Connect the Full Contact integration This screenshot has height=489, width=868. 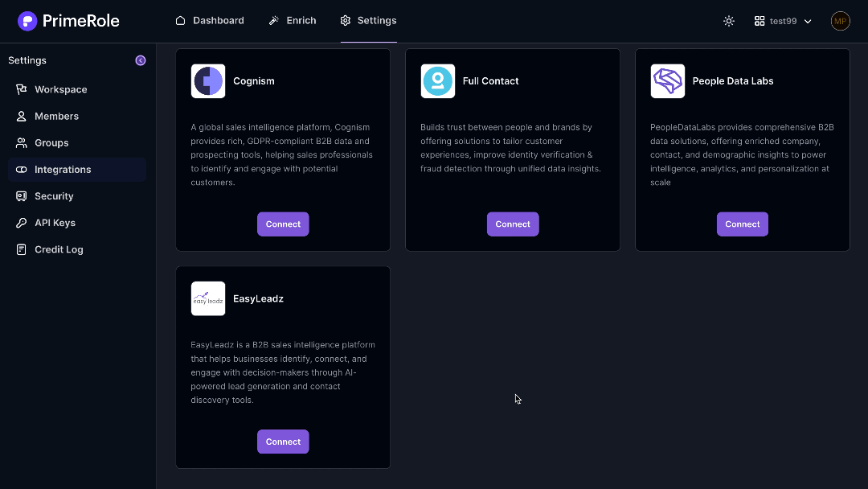pyautogui.click(x=513, y=224)
